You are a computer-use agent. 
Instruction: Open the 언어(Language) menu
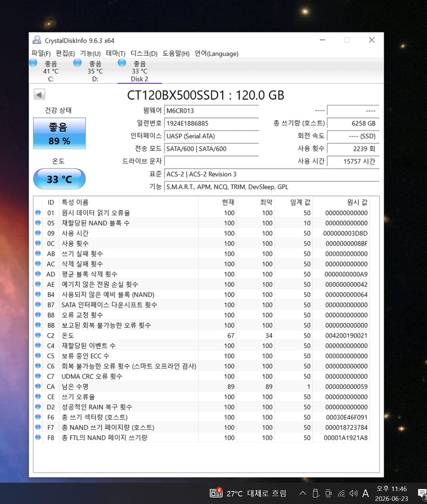click(216, 54)
